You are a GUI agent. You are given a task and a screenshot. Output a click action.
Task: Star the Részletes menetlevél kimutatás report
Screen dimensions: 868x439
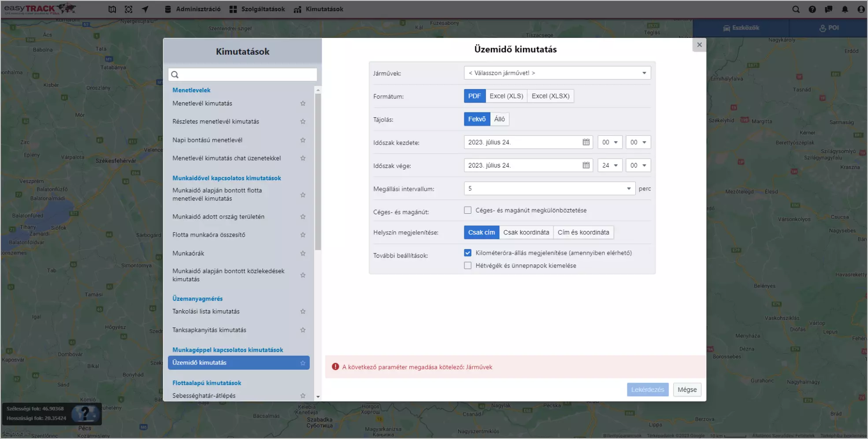(x=303, y=121)
